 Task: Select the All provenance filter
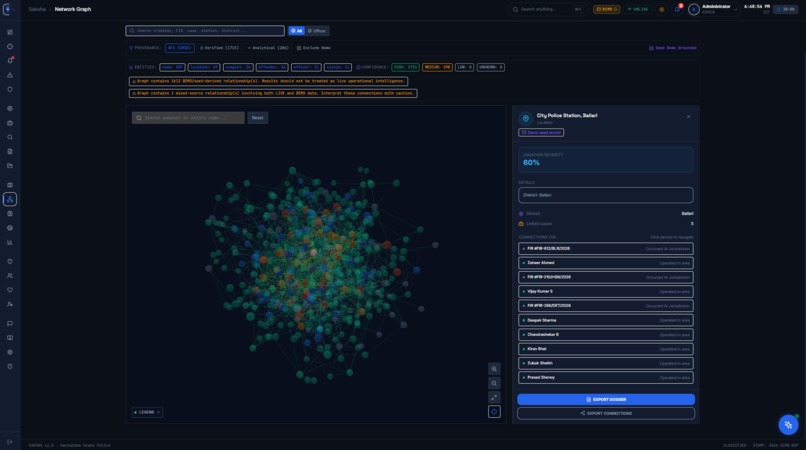[179, 48]
